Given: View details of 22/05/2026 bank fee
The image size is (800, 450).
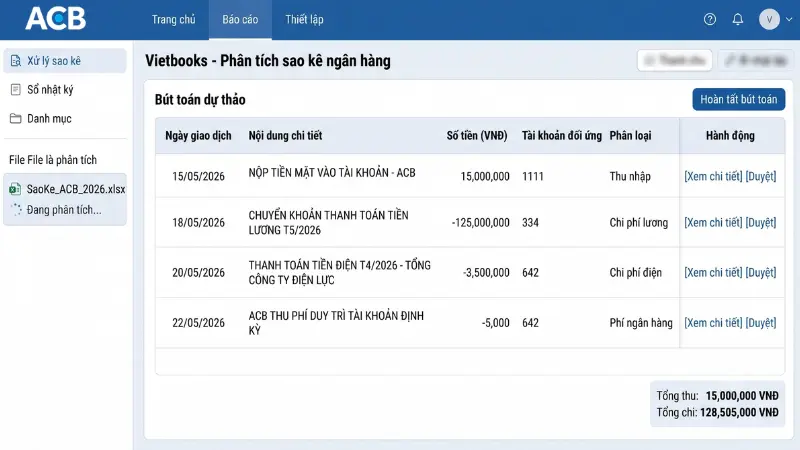Looking at the screenshot, I should [x=713, y=323].
